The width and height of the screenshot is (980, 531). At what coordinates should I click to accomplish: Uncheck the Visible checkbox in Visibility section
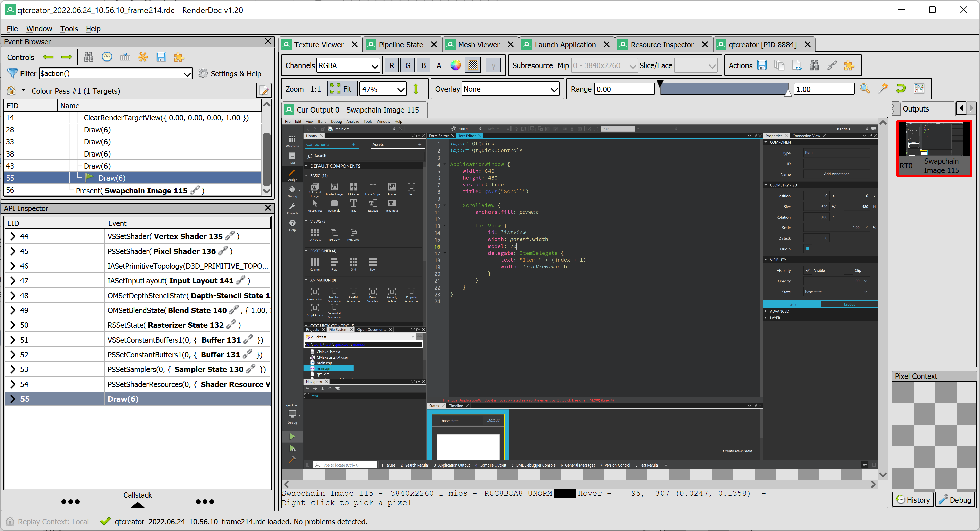[808, 270]
